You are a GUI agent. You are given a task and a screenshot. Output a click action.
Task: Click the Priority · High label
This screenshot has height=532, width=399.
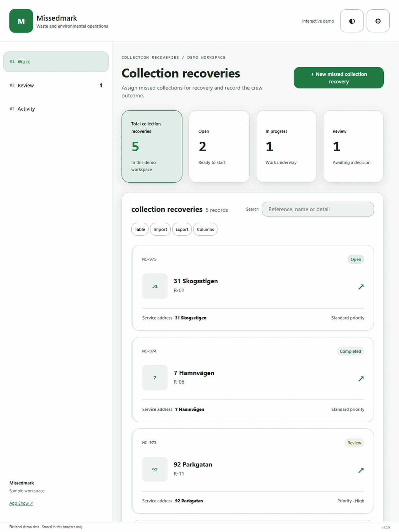(351, 501)
